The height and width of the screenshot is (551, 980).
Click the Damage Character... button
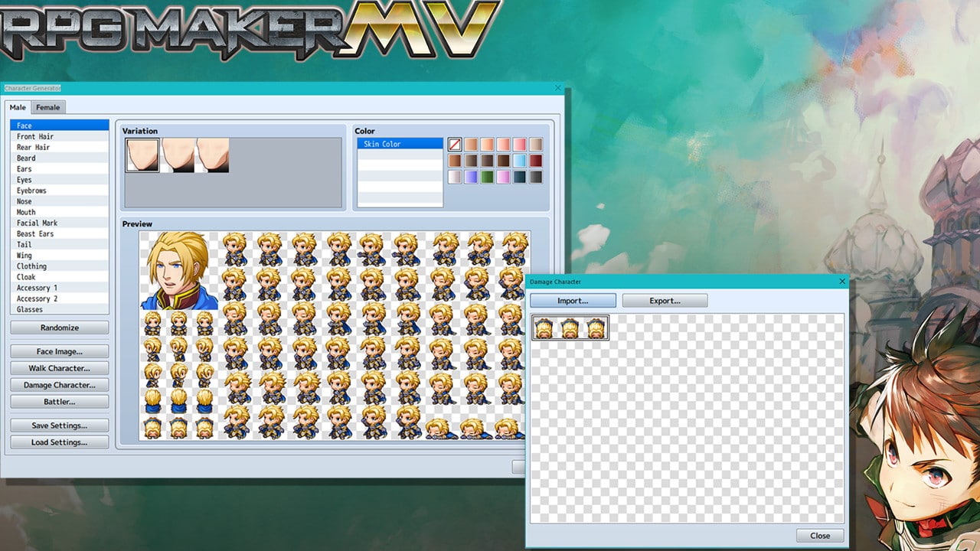[x=60, y=385]
